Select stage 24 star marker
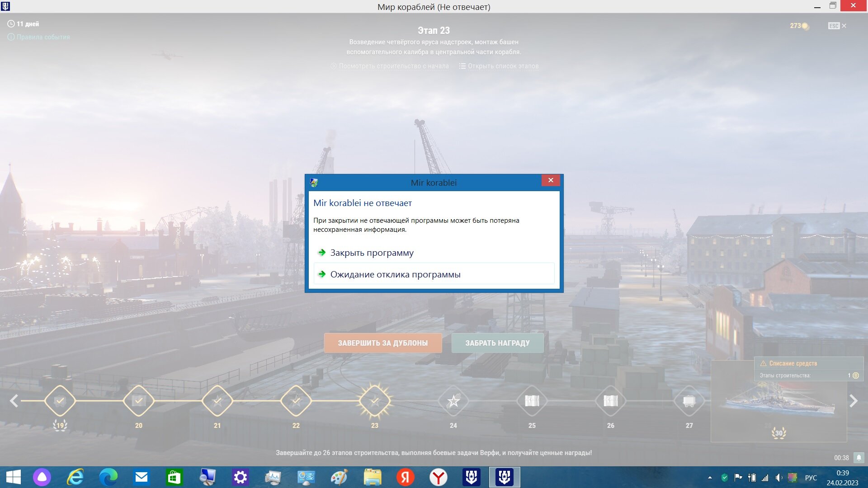The image size is (868, 488). (x=453, y=401)
